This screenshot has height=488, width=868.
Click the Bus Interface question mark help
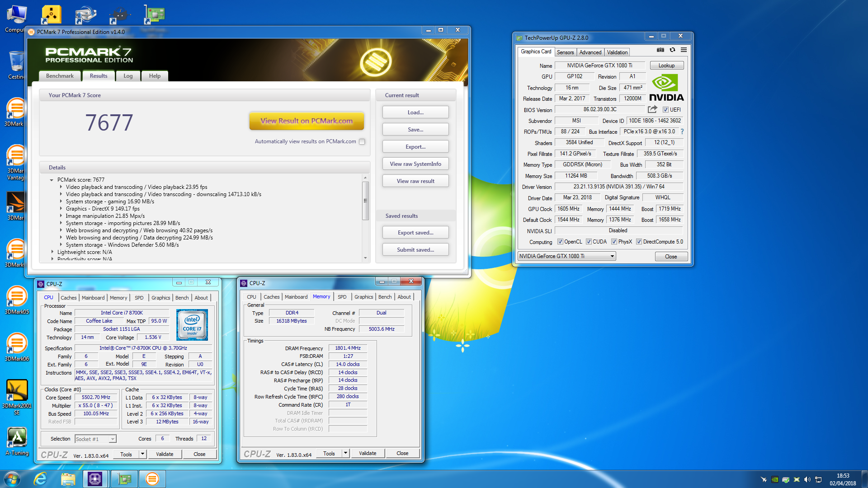tap(682, 131)
